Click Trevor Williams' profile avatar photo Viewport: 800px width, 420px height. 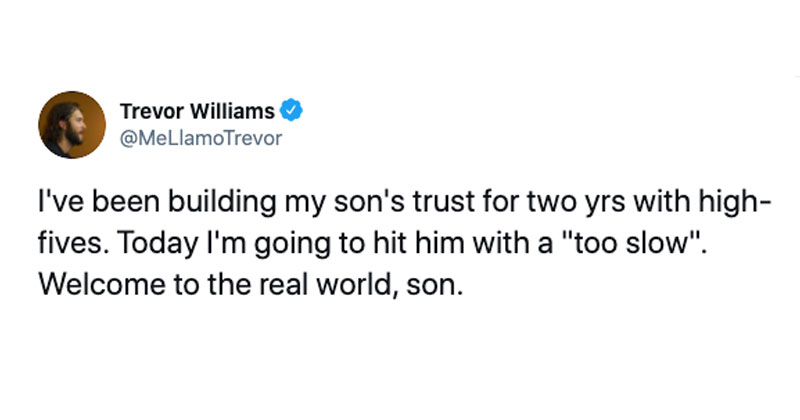coord(72,125)
